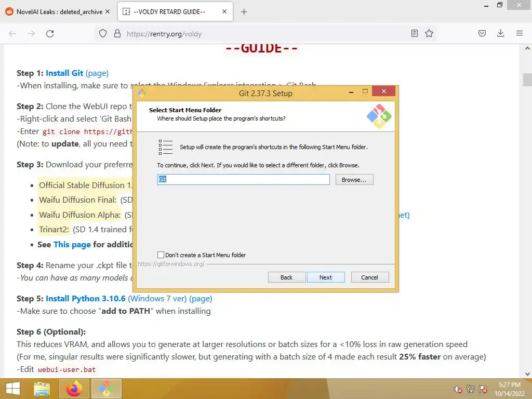Toggle reader view icon
532x399 pixels.
pos(414,33)
